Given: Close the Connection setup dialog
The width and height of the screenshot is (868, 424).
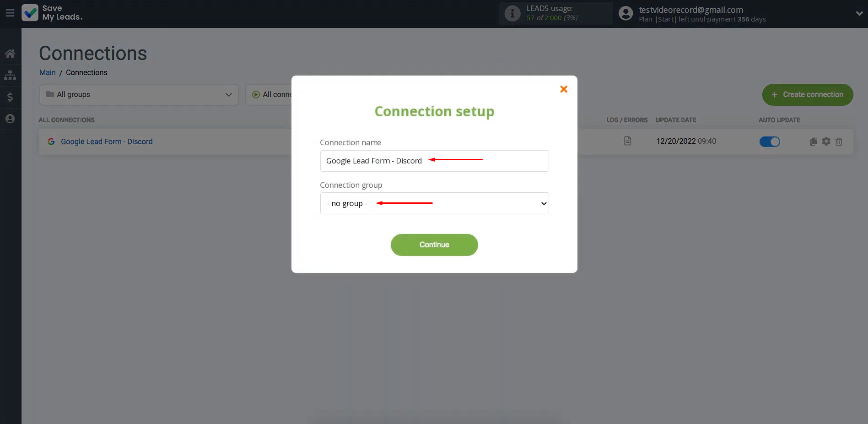Looking at the screenshot, I should 564,89.
